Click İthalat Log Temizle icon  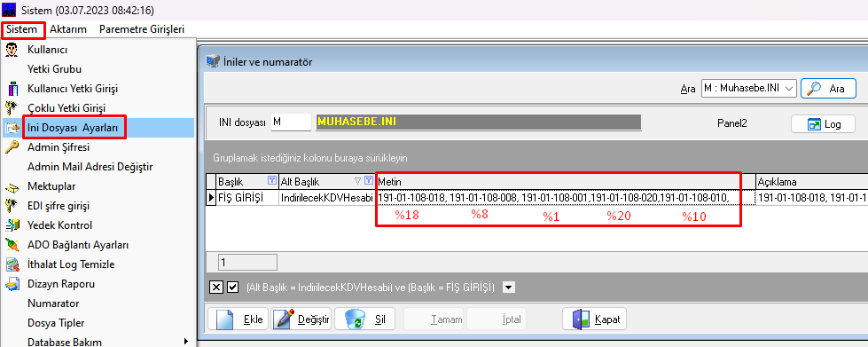coord(12,264)
